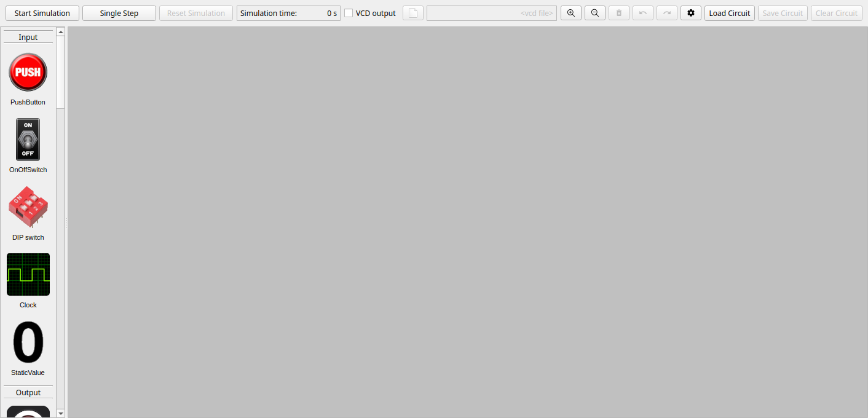Click the component panel scroll-up arrow
The width and height of the screenshot is (868, 418).
point(60,32)
